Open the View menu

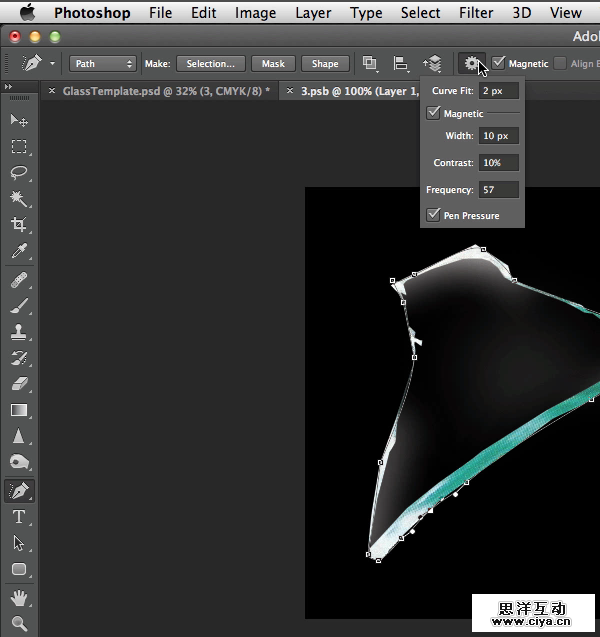pyautogui.click(x=565, y=13)
